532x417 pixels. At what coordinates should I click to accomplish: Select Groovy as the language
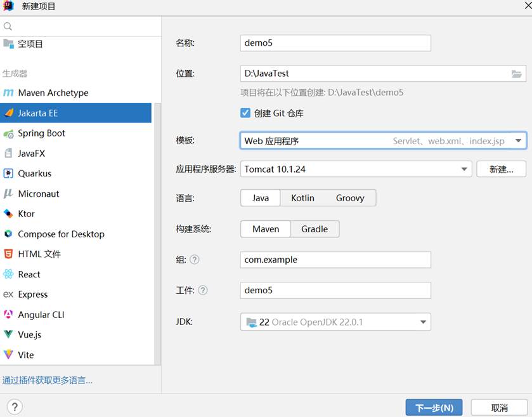[x=350, y=198]
